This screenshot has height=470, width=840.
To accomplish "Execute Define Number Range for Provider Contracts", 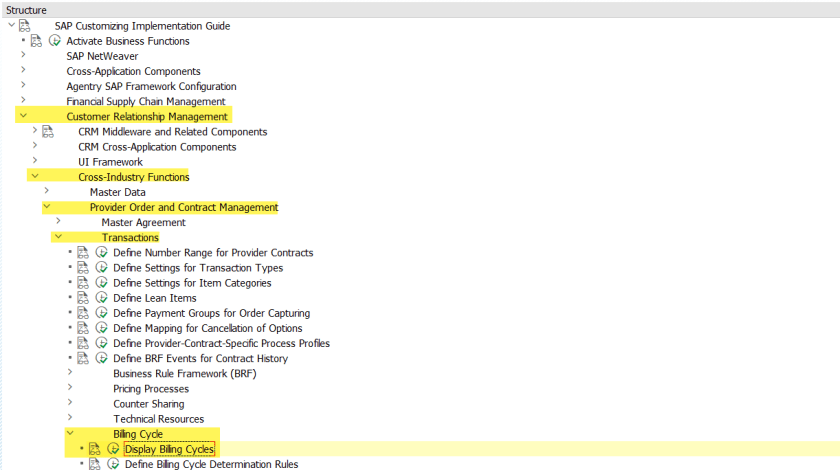I will click(x=101, y=252).
